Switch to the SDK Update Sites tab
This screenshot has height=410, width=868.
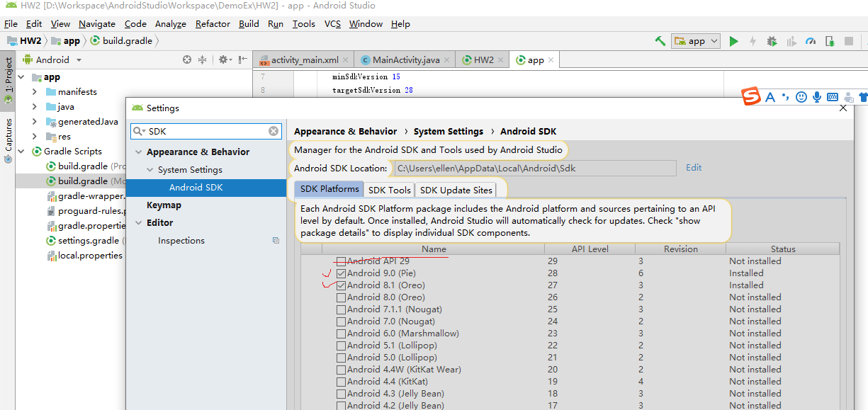pos(455,190)
